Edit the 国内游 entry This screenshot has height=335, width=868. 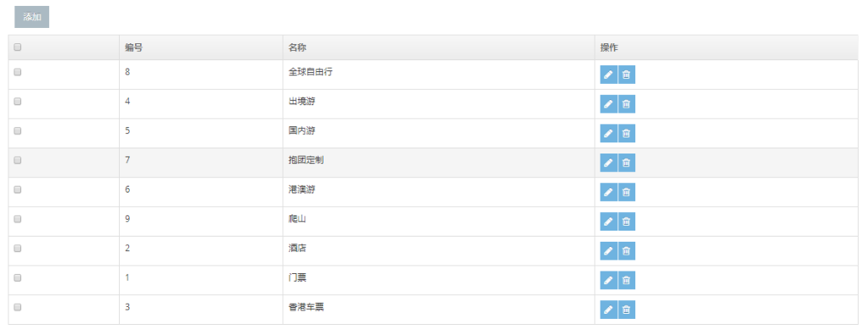(608, 133)
